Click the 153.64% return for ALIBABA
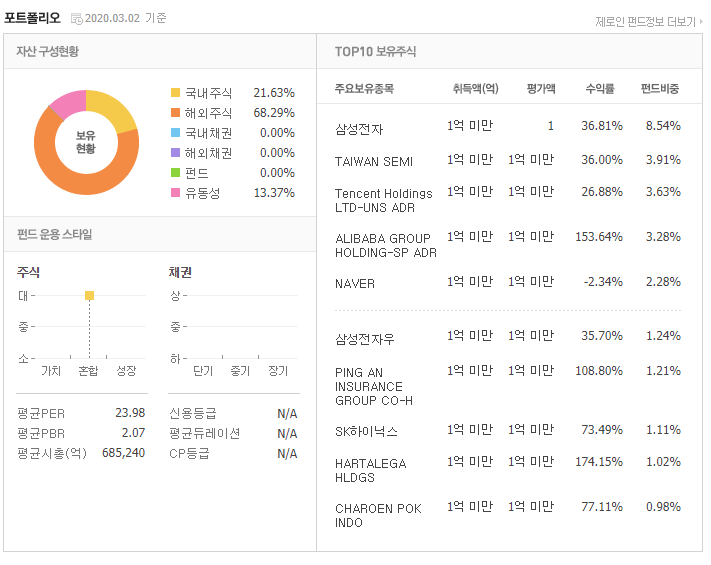This screenshot has width=711, height=565. pos(599,237)
